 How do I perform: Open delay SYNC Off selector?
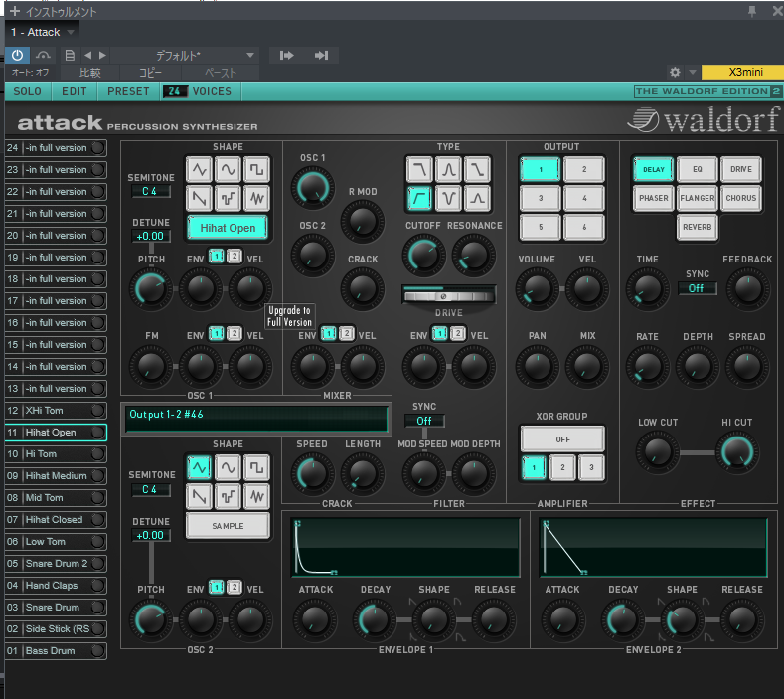pos(697,288)
